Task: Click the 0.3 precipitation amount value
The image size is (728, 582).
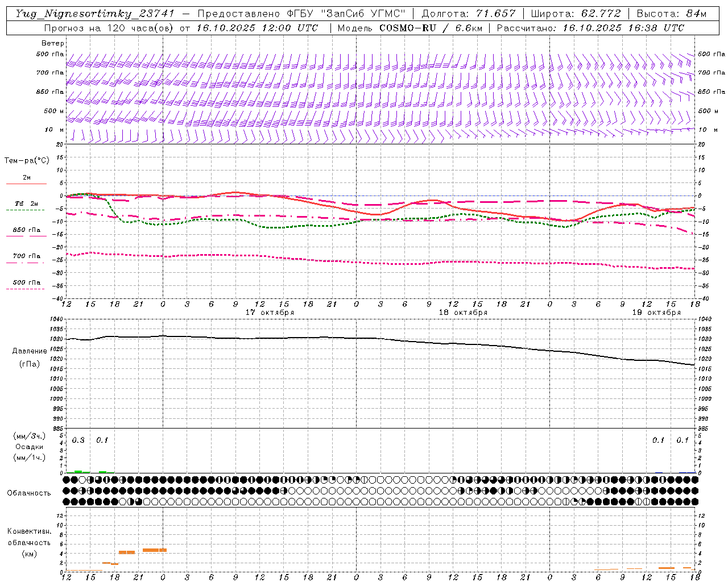Action: (x=78, y=440)
